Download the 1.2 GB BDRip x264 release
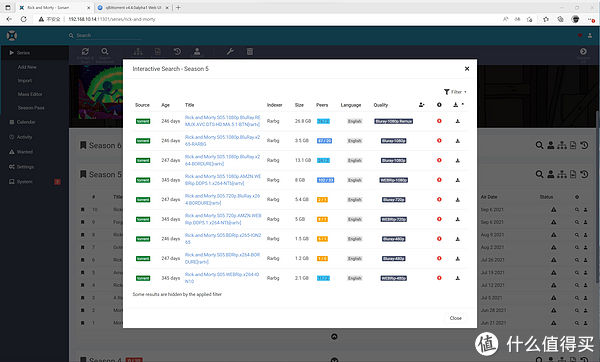Image resolution: width=600 pixels, height=362 pixels. click(x=457, y=259)
